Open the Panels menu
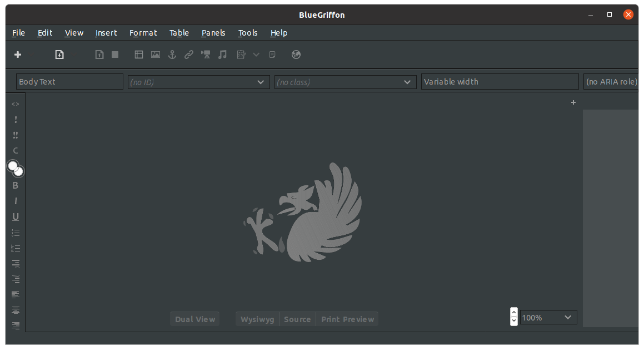Viewport: 644px width, 350px height. click(x=213, y=33)
